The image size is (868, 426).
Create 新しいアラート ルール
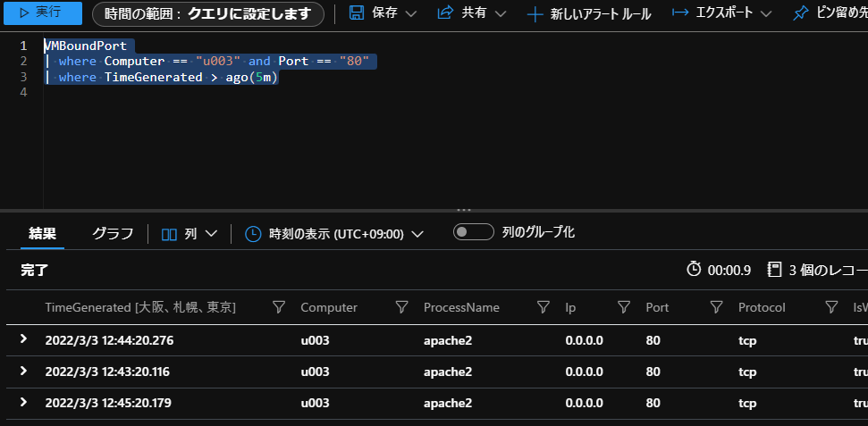tap(601, 14)
